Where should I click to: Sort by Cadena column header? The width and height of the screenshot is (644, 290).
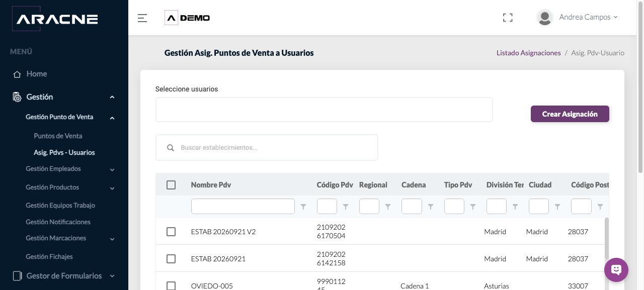(x=414, y=185)
